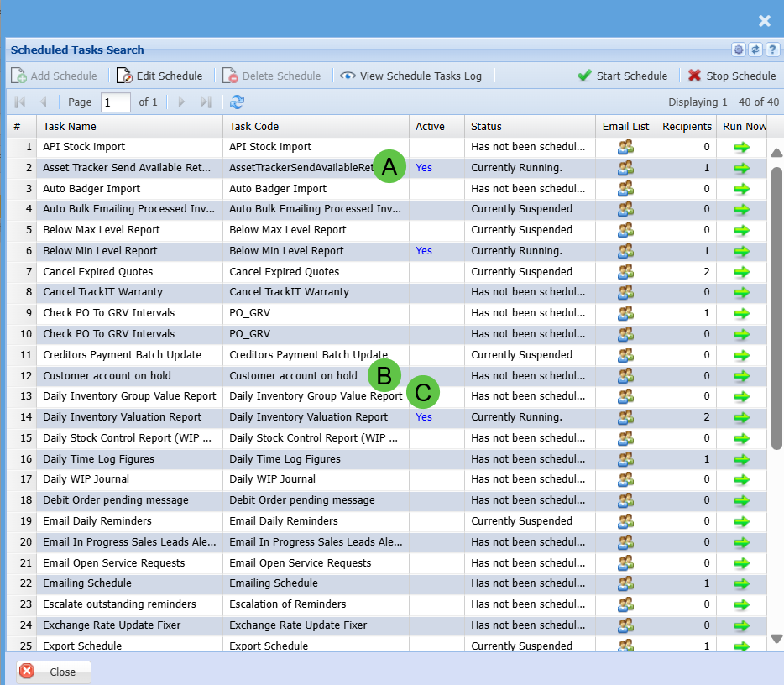Click Edit Schedule in the toolbar
Screen dimensions: 784x685
[x=159, y=76]
